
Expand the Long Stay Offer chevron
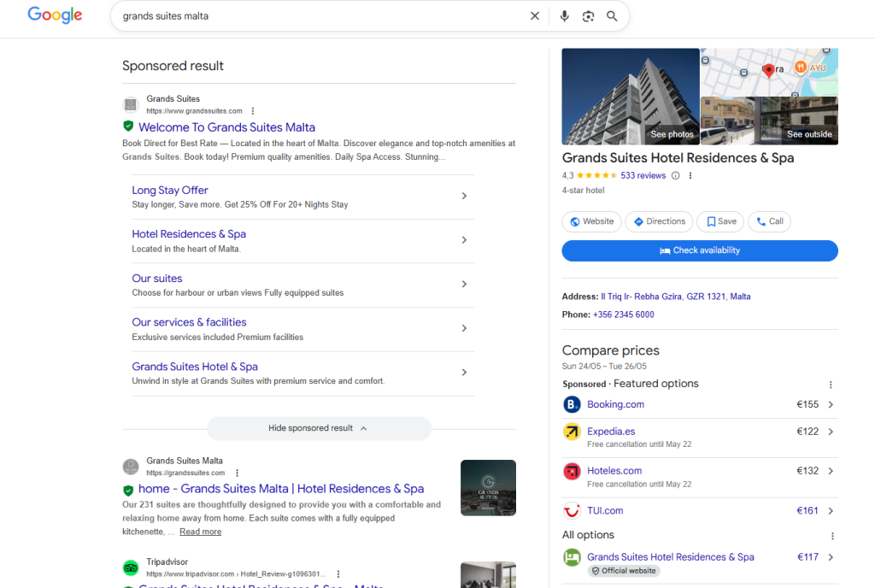click(x=464, y=197)
